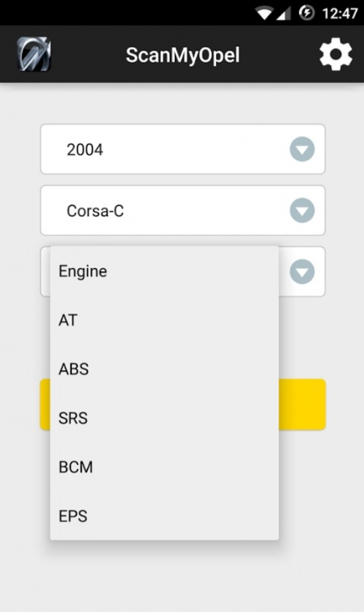Open the settings gear icon
Viewport: 364px width, 612px height.
pos(336,55)
